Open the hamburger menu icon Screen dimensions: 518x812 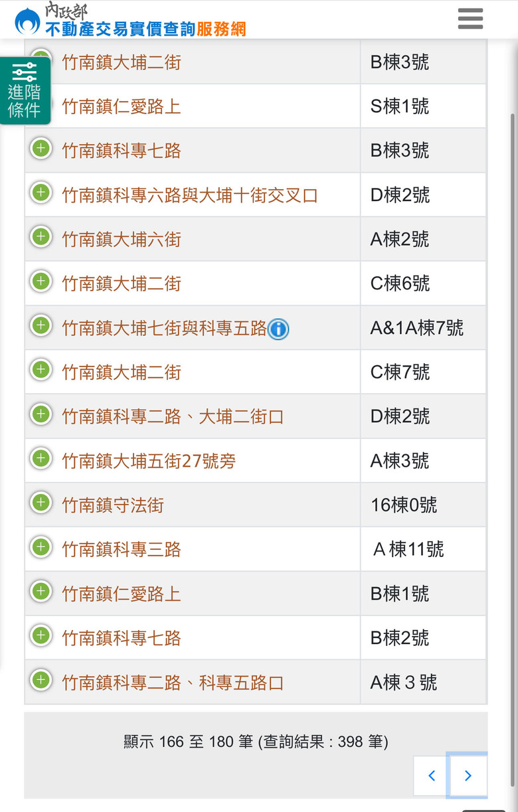point(470,19)
